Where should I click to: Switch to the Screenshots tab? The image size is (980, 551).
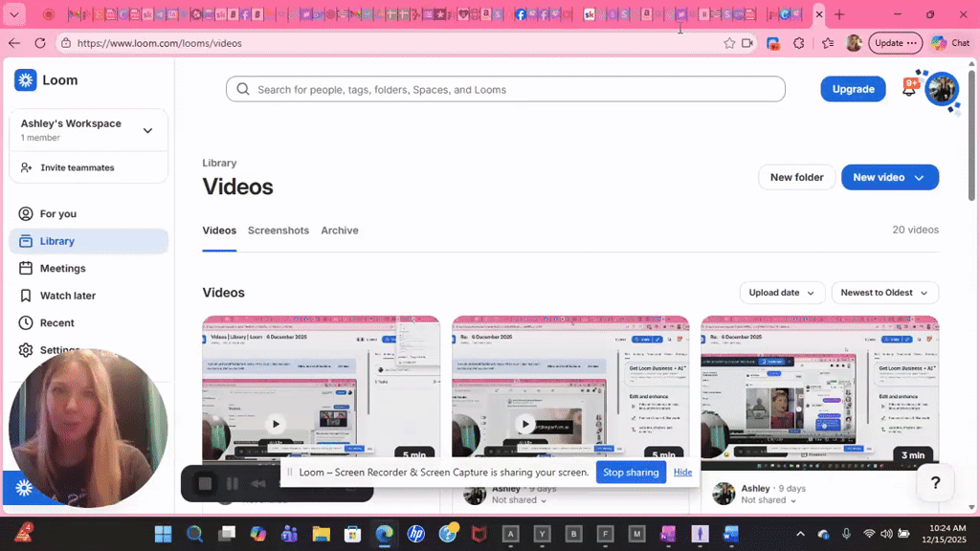[x=278, y=231]
